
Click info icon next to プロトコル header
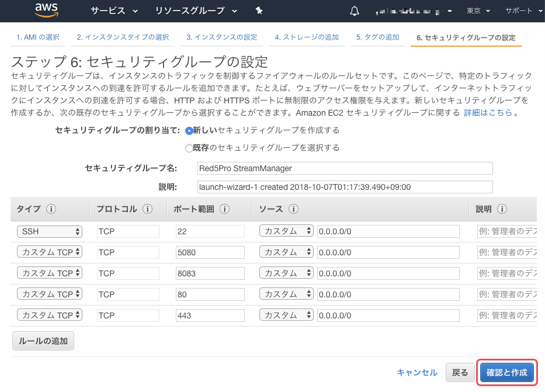point(147,209)
